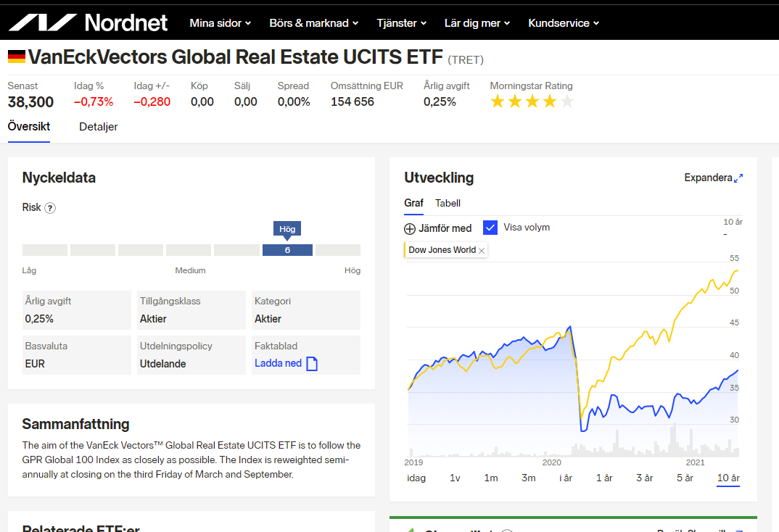The width and height of the screenshot is (779, 532).
Task: Click the Utdelande policy value
Action: [x=163, y=364]
